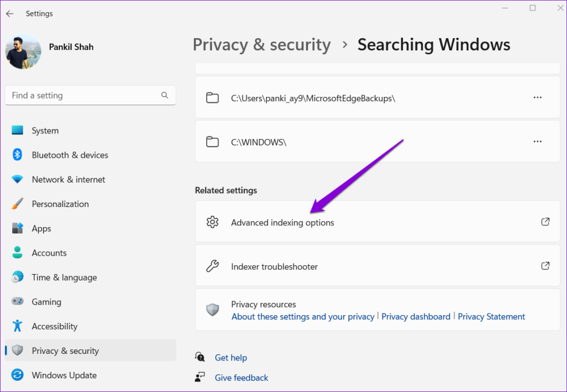Viewport: 567px width, 392px height.
Task: Open the Privacy Statement link
Action: (491, 316)
